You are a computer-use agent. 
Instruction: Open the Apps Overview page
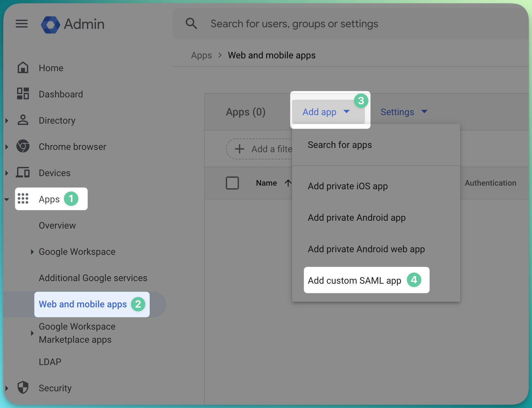coord(57,225)
